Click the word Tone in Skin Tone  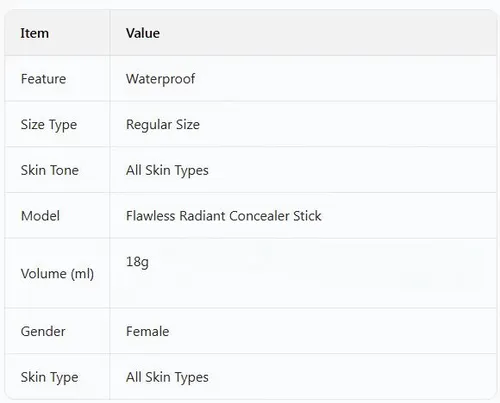(65, 170)
